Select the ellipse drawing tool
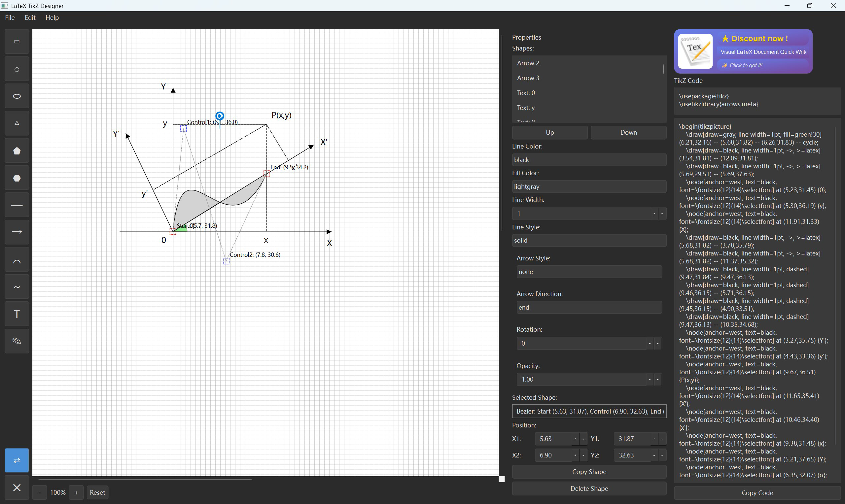Screen dimensions: 845x504 pos(17,96)
